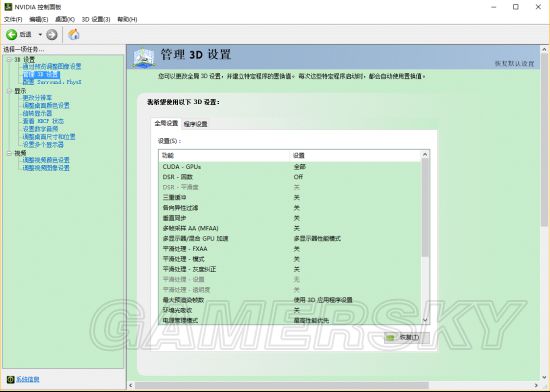The height and width of the screenshot is (392, 550).
Task: Select 管理 3D 设置 in the task tree
Action: (x=41, y=74)
